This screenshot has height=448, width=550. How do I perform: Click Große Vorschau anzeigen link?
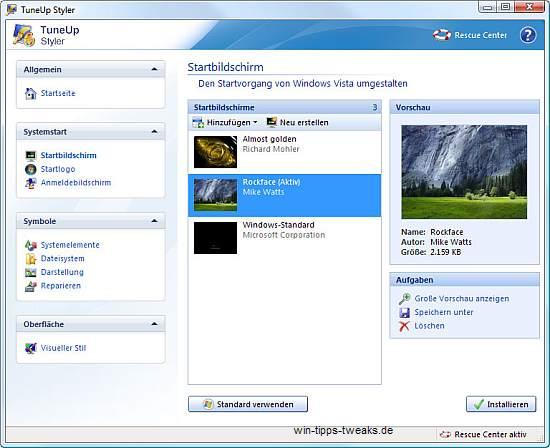point(462,299)
